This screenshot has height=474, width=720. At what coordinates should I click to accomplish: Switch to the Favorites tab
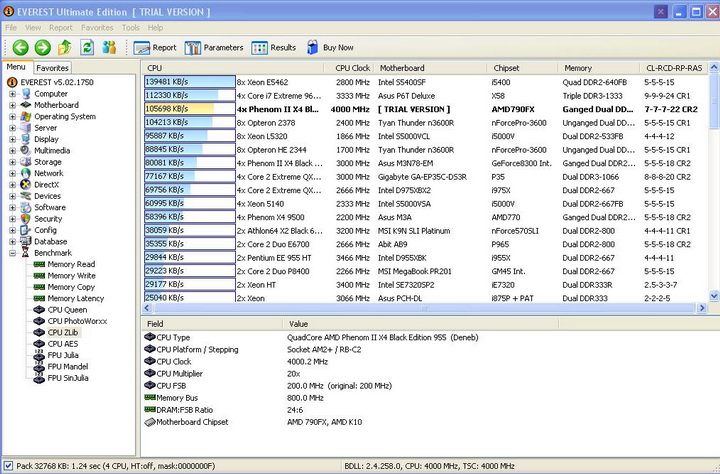click(x=52, y=68)
